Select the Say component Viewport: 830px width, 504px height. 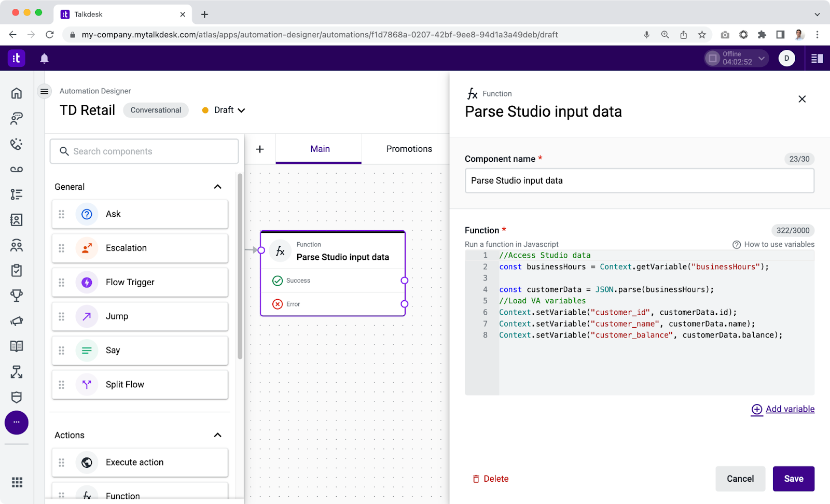[140, 351]
